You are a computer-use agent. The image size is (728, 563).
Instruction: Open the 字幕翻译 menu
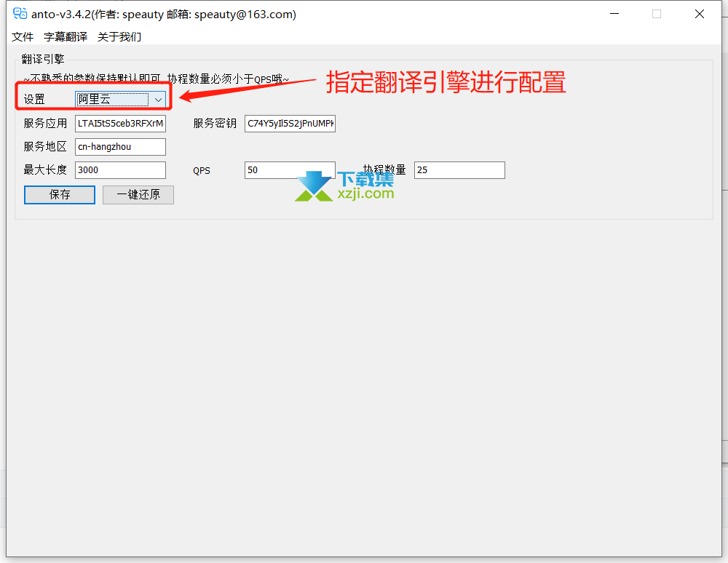tap(66, 36)
